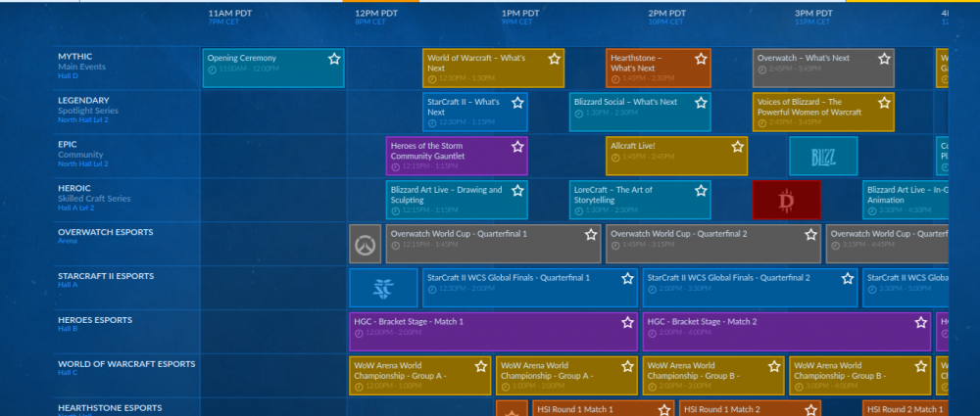Star HGC Bracket Stage Match 2
The width and height of the screenshot is (980, 416).
(x=920, y=322)
